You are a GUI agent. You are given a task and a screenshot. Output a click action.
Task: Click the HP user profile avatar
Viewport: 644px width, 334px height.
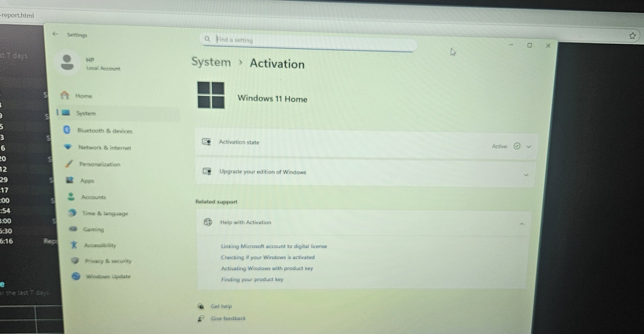[x=67, y=62]
